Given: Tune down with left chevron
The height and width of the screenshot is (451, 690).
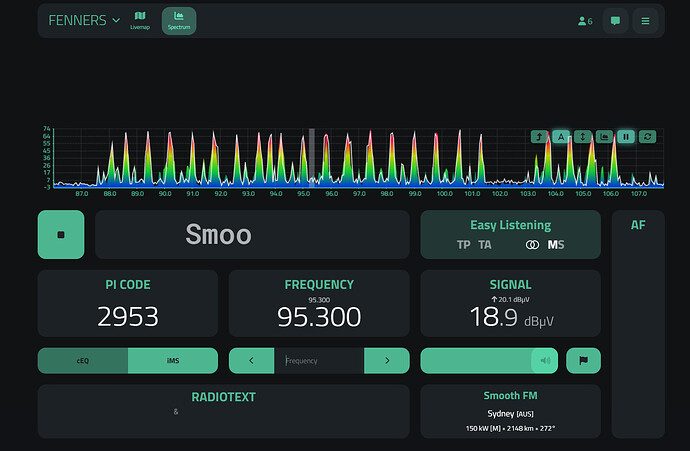Looking at the screenshot, I should click(x=252, y=360).
